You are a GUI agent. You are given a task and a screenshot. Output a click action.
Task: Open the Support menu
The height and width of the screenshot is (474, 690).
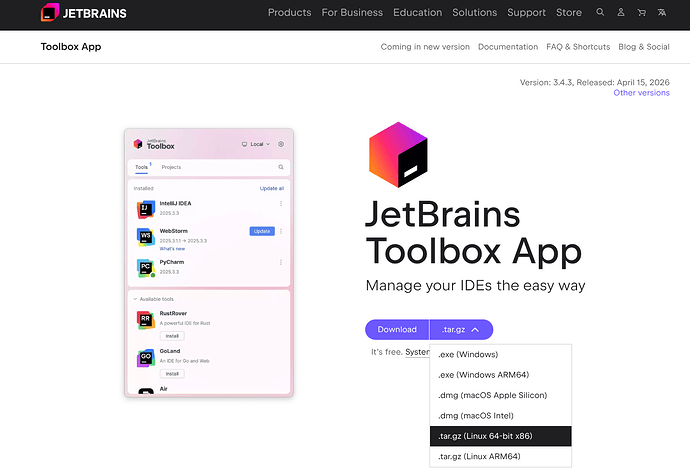tap(526, 12)
